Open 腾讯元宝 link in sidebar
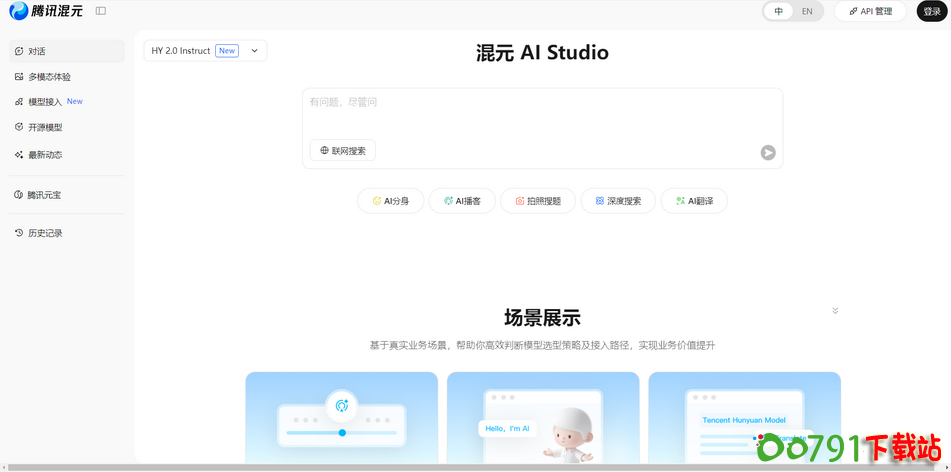This screenshot has width=951, height=472. click(x=67, y=195)
